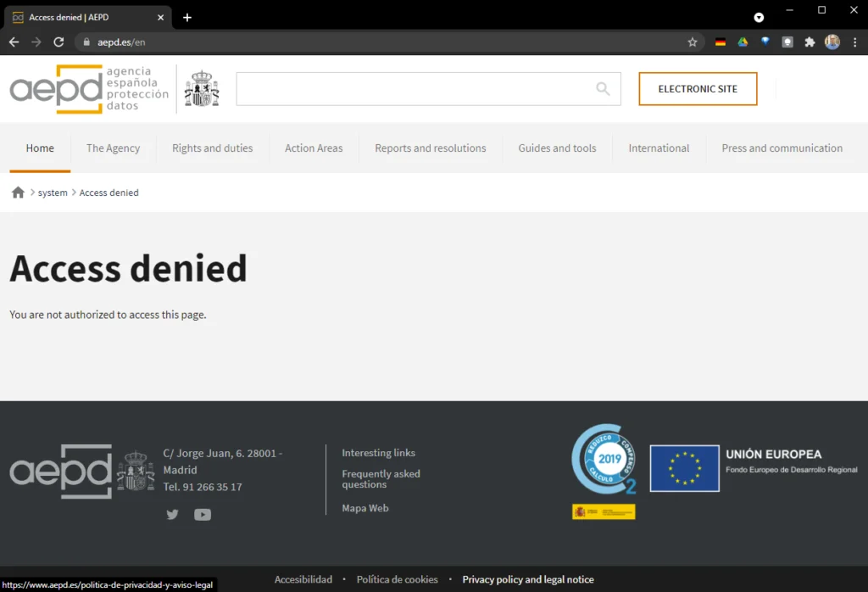Click the tab search dropdown arrow
Image resolution: width=868 pixels, height=592 pixels.
tap(759, 18)
